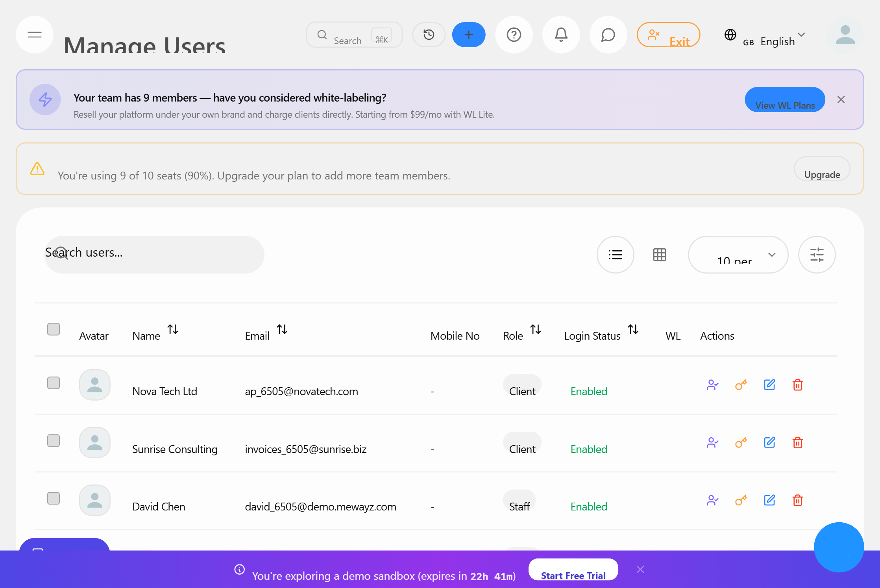Open the 10 per page dropdown

tap(738, 255)
